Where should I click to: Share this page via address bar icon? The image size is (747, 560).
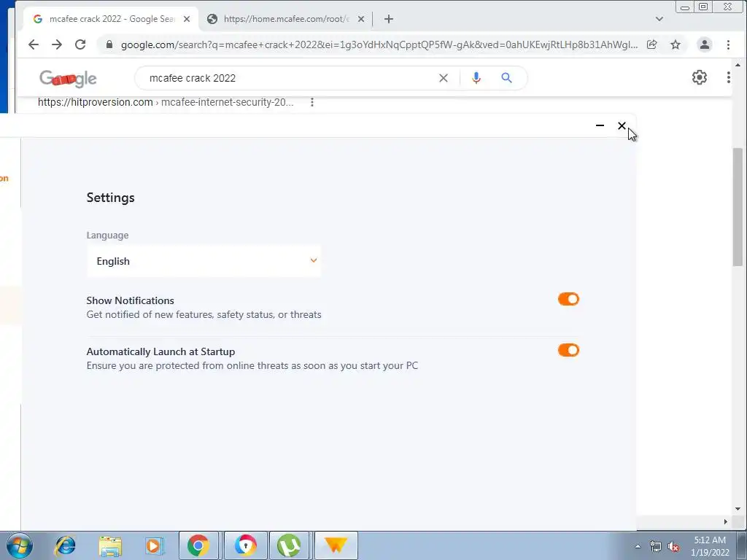point(651,44)
